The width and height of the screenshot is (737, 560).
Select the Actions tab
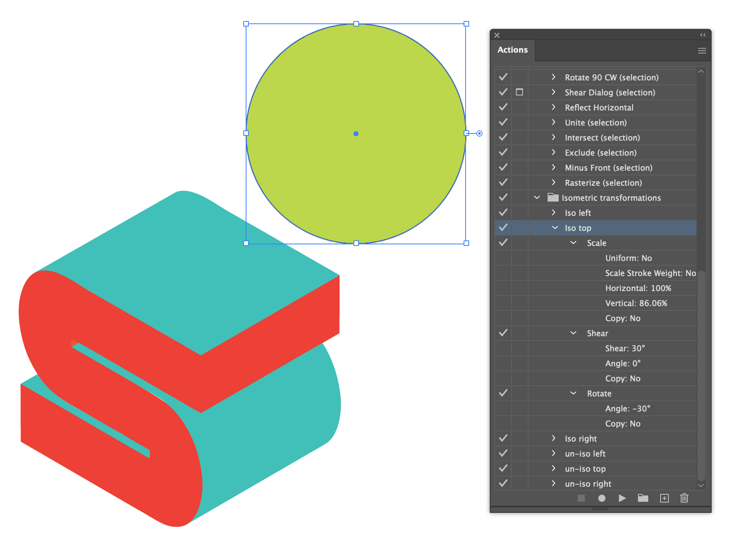[x=513, y=50]
